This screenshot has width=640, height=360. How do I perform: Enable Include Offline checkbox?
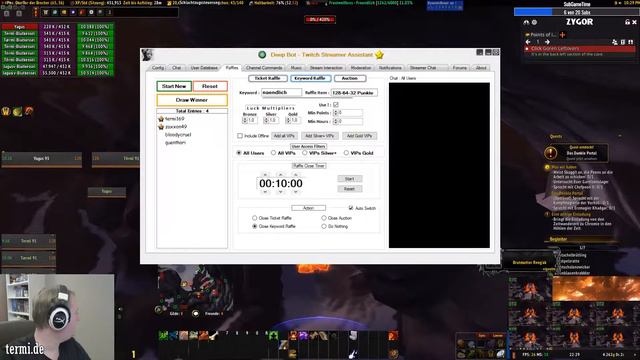pyautogui.click(x=240, y=136)
